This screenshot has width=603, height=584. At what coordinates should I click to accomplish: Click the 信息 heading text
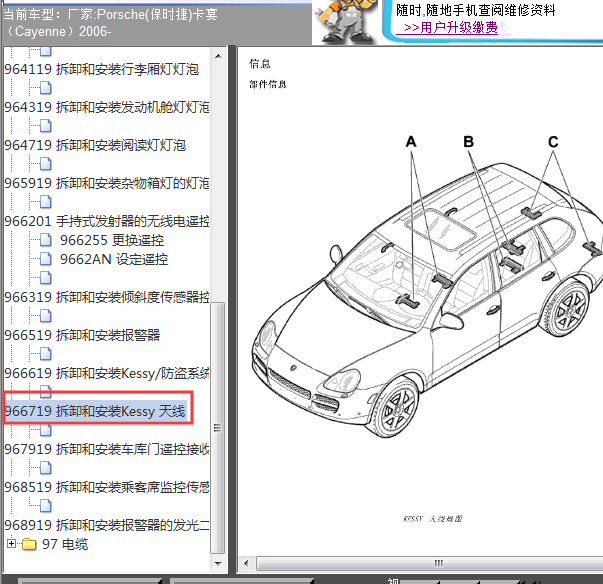(x=260, y=64)
